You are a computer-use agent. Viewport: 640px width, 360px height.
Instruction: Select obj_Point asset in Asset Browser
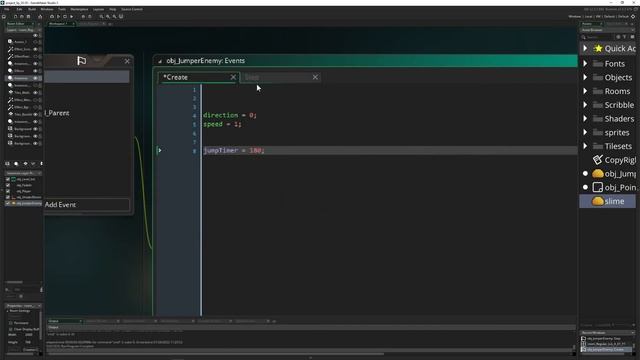(x=614, y=187)
